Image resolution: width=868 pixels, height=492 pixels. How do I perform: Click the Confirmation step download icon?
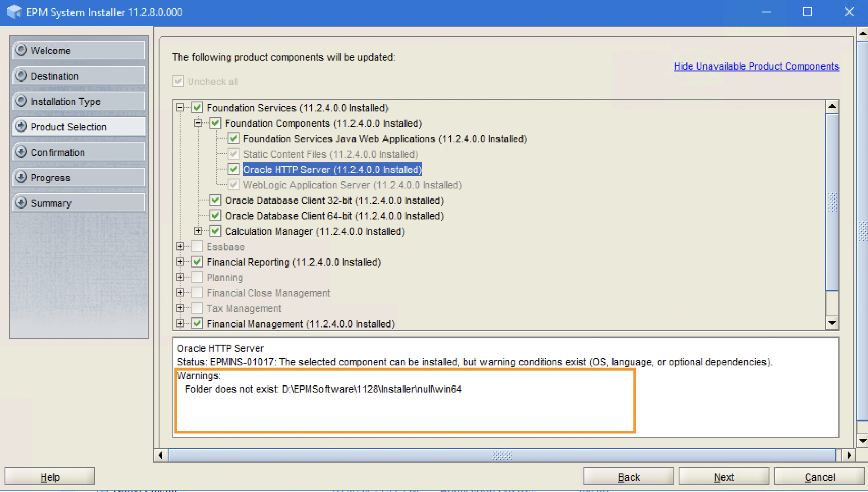click(21, 152)
